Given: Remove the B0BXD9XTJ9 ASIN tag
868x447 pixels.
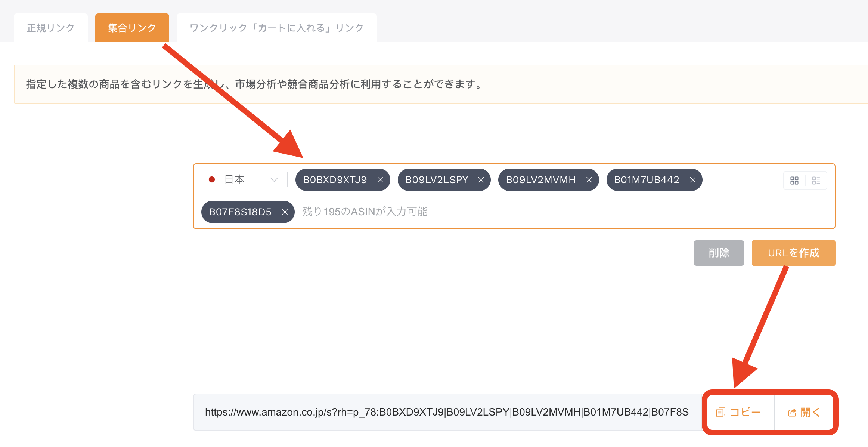Looking at the screenshot, I should (x=381, y=180).
